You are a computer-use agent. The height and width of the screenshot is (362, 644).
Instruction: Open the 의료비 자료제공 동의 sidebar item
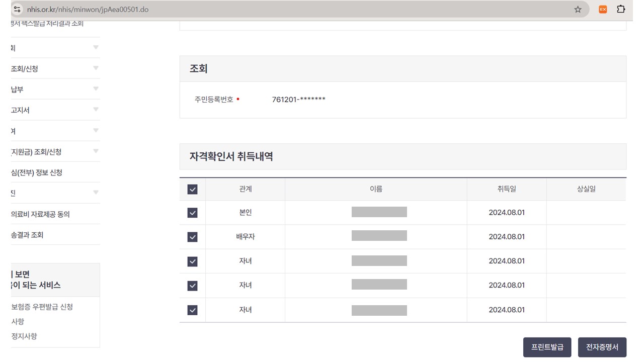(40, 214)
